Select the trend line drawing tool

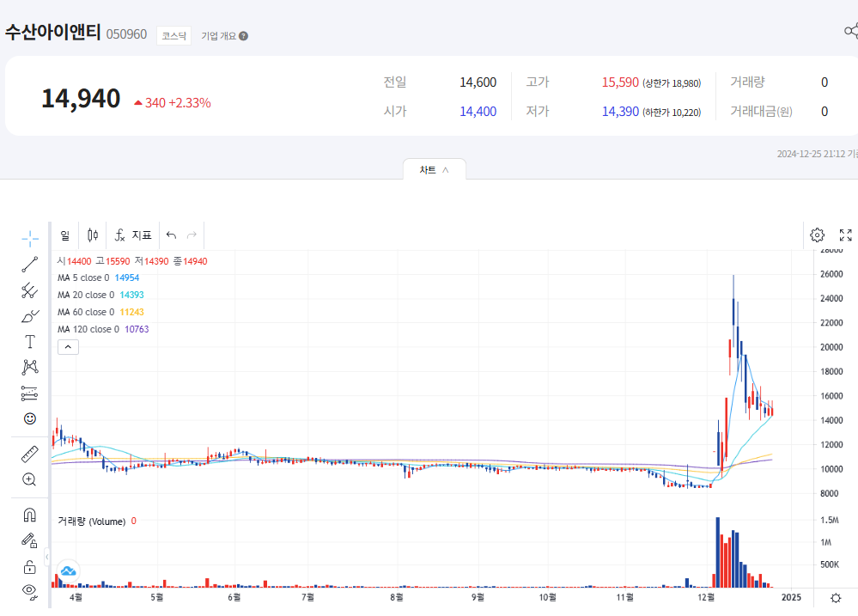click(30, 265)
